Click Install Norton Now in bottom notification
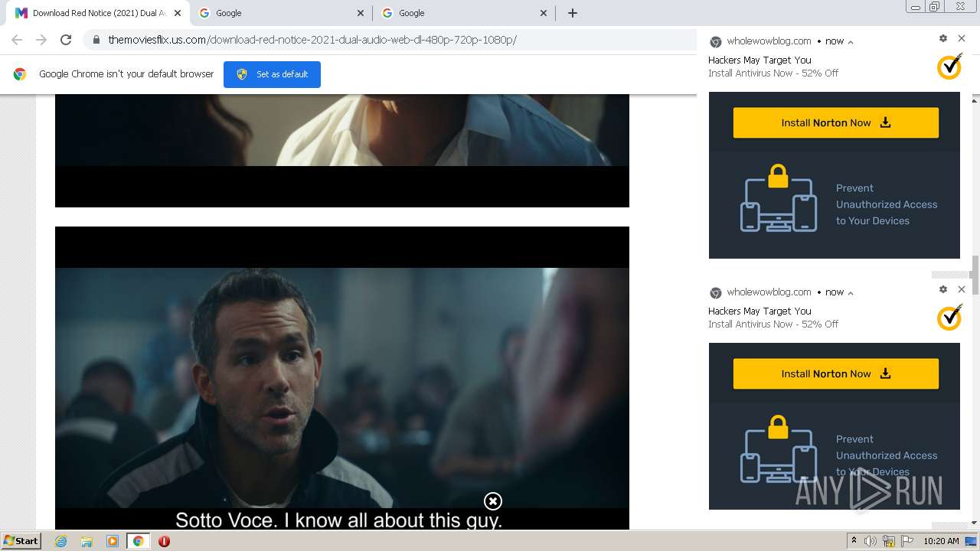This screenshot has width=980, height=551. 836,373
